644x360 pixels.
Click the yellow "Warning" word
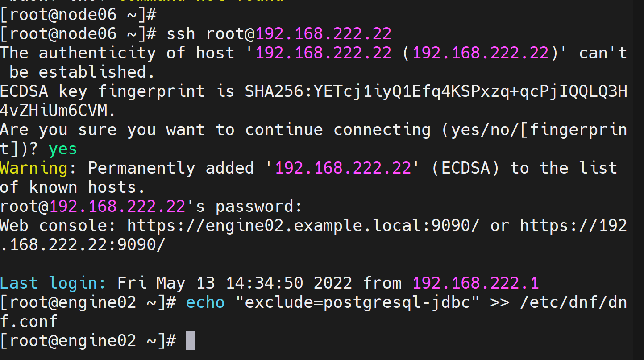[33, 168]
